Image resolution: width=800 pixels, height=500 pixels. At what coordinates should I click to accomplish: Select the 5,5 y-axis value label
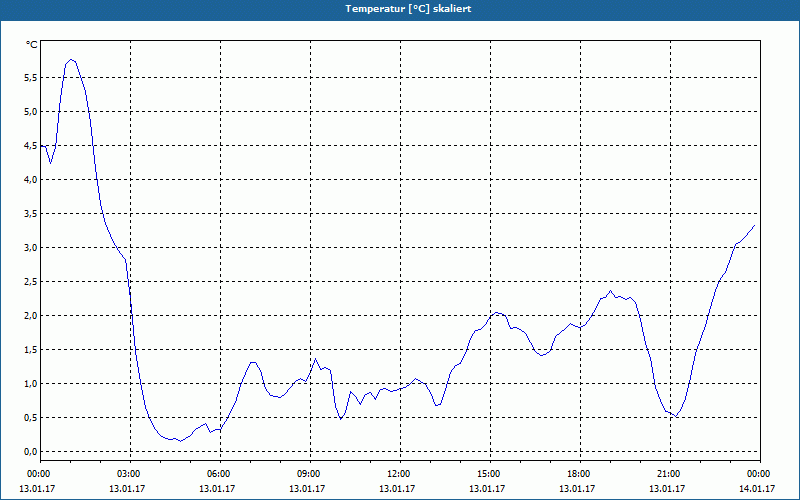point(30,78)
